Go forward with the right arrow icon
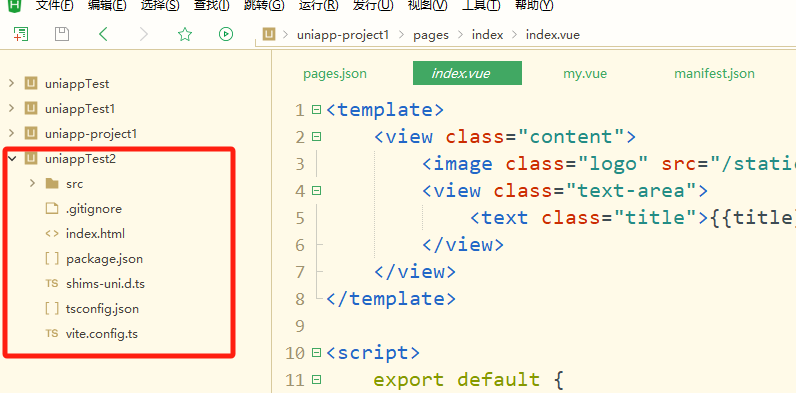Viewport: 796px width, 393px height. click(144, 35)
